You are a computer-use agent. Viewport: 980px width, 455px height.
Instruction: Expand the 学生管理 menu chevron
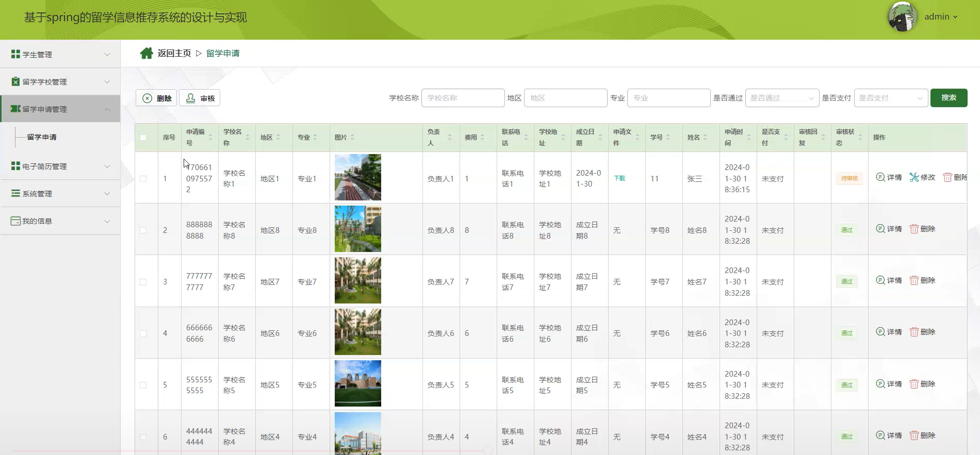point(107,54)
